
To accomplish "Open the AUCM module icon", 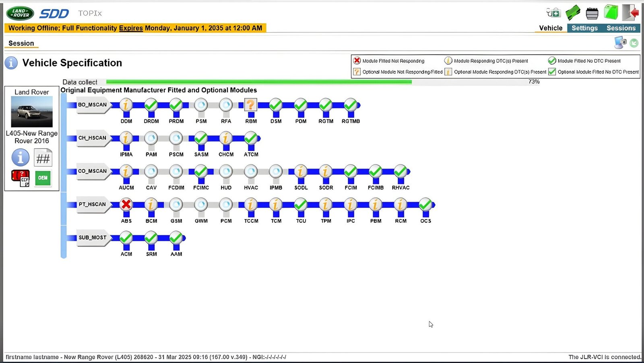I will [x=126, y=172].
